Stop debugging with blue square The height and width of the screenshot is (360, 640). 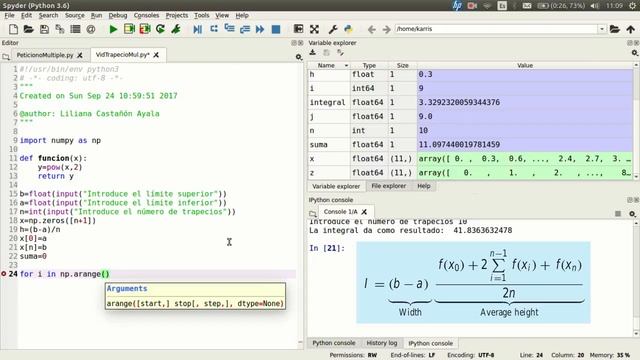pyautogui.click(x=276, y=29)
